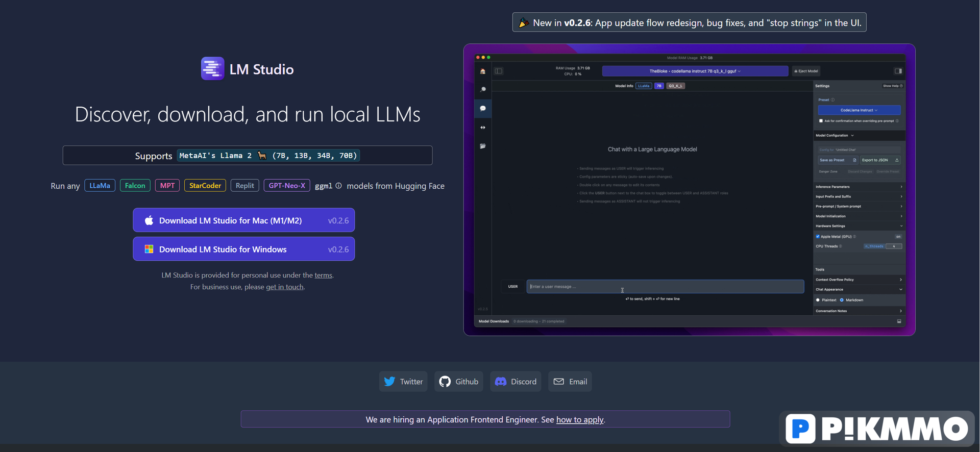The image size is (980, 452).
Task: Expand the Context Overflow Policy section
Action: pyautogui.click(x=859, y=280)
